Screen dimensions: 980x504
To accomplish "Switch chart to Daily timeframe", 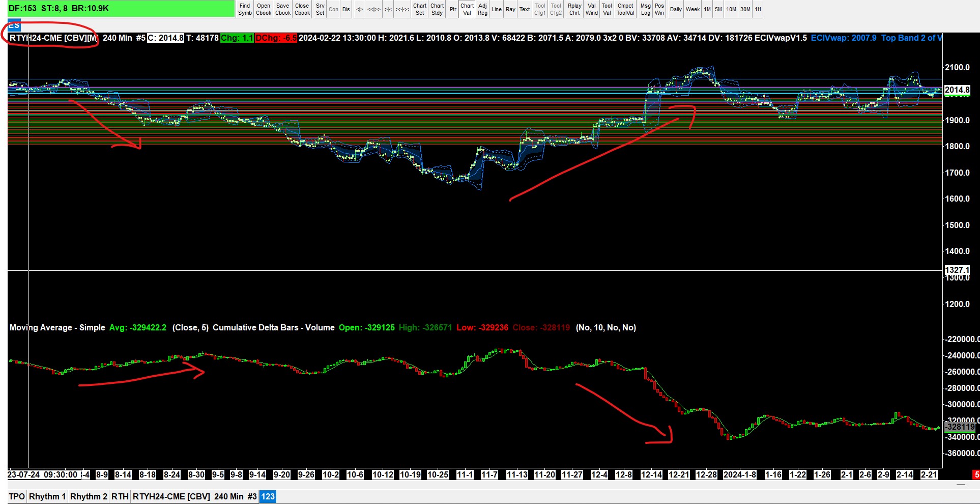I will click(676, 9).
